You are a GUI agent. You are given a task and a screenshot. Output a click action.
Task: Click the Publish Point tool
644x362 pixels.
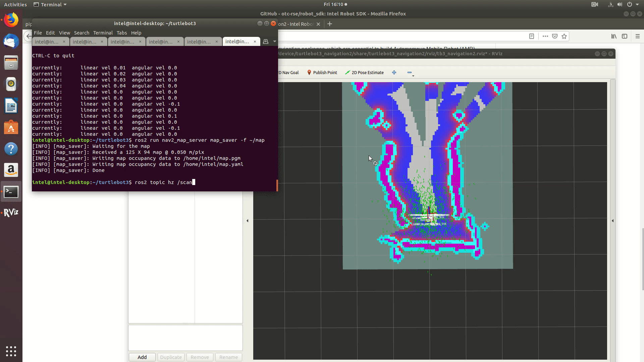[x=322, y=72]
